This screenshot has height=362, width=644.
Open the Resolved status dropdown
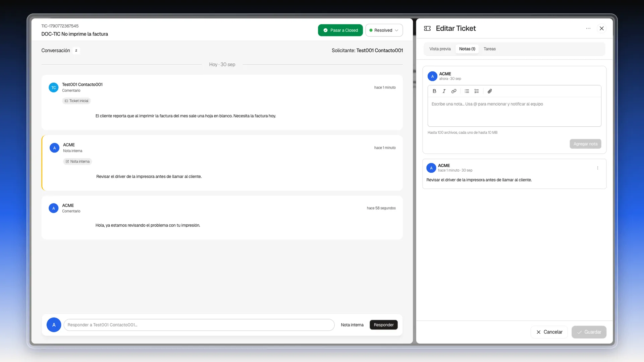pos(384,30)
